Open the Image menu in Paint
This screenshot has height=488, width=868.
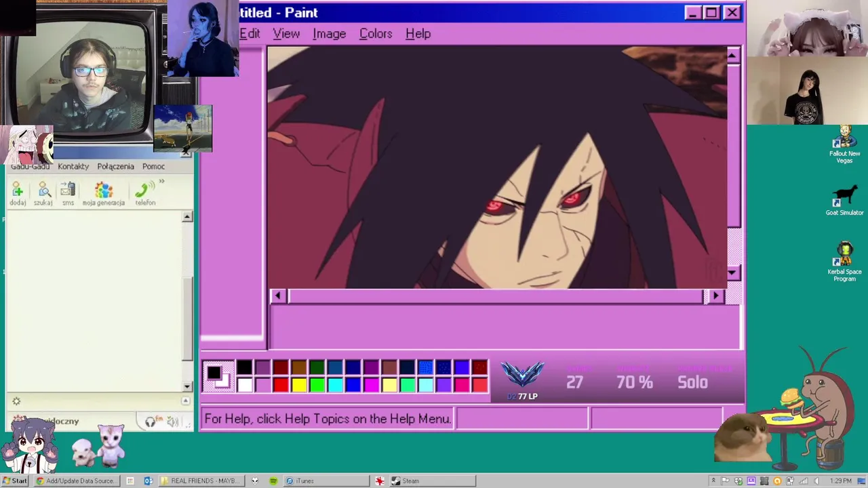329,33
